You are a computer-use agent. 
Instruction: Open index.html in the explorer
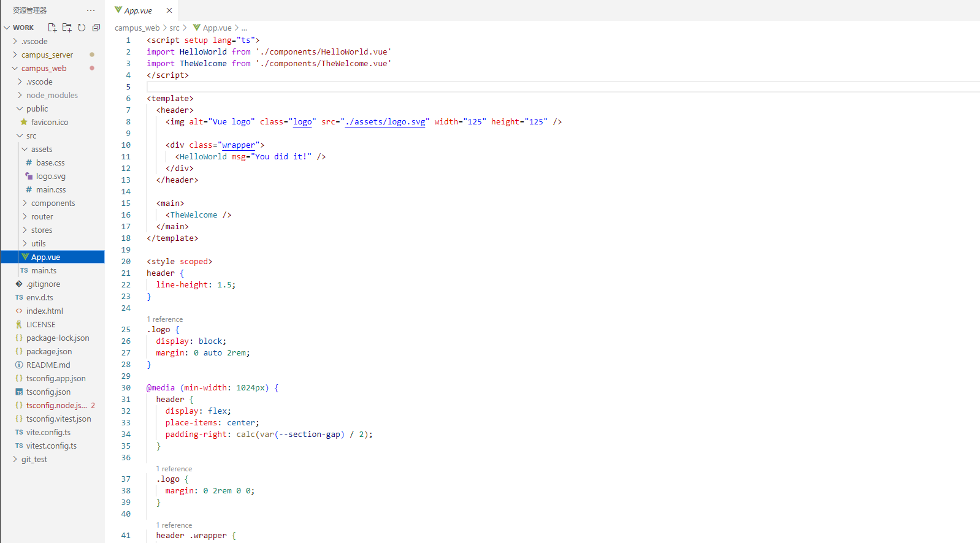(44, 311)
